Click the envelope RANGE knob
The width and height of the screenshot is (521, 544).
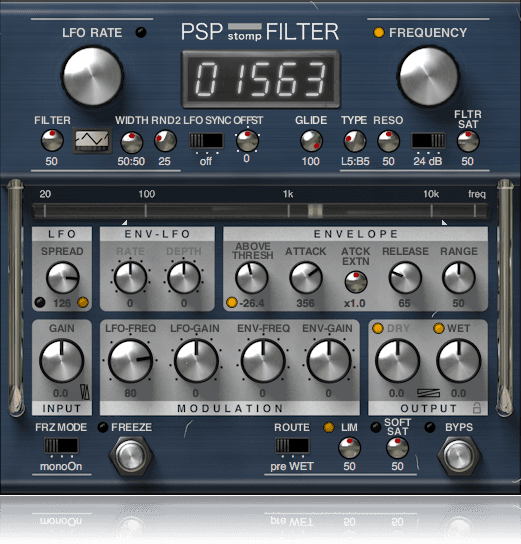[x=459, y=278]
